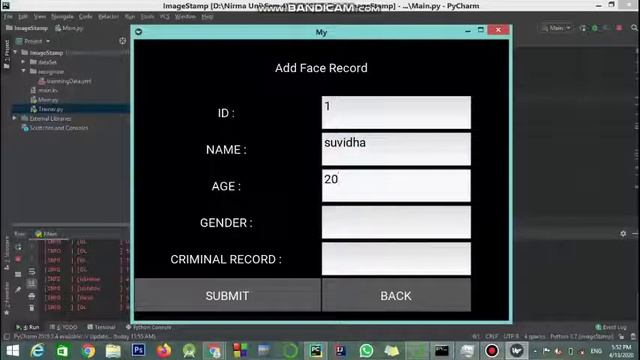Click red stop icon in Run panel

click(x=18, y=260)
